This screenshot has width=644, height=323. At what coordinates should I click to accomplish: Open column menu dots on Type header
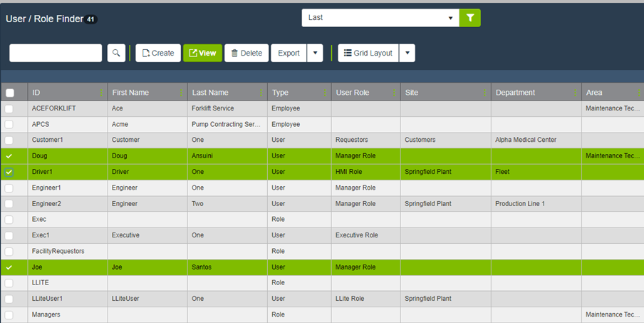(x=326, y=93)
